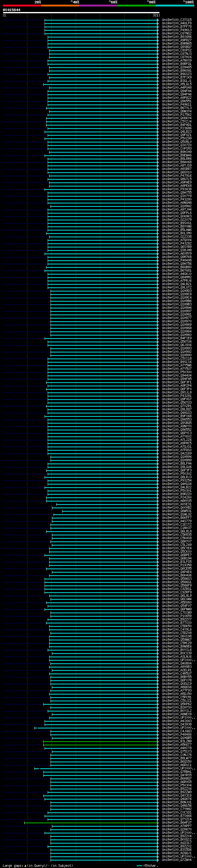Click the UniRef100_Q8W531 label
Image resolution: width=197 pixels, height=868 pixels.
click(177, 511)
